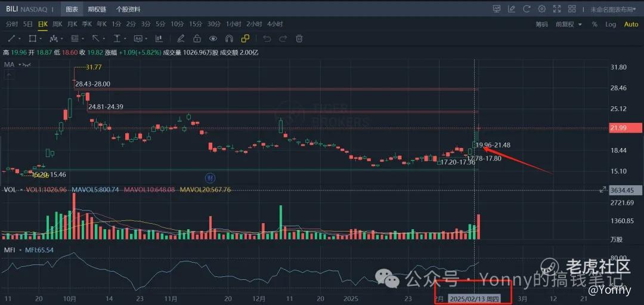Toggle MA indicator visibility eye

(x=26, y=64)
